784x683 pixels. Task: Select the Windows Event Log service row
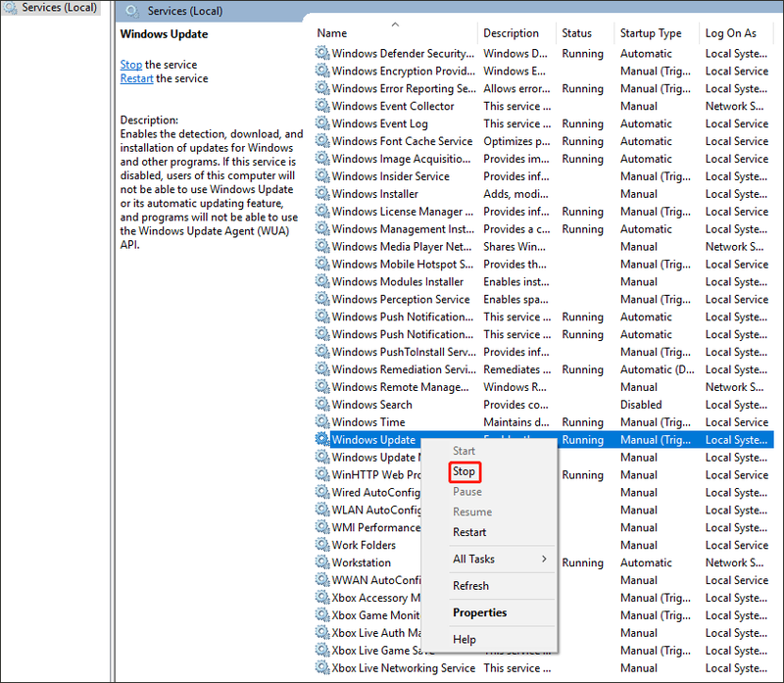tap(544, 123)
